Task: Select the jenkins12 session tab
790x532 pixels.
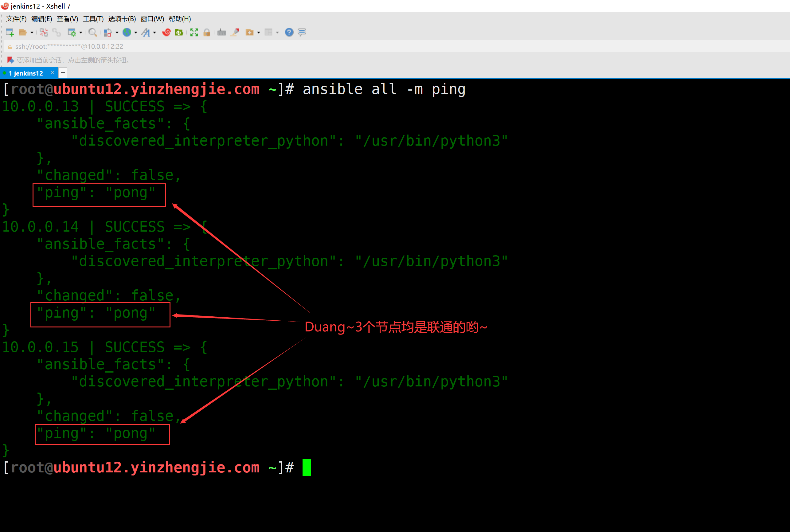Action: (x=26, y=73)
